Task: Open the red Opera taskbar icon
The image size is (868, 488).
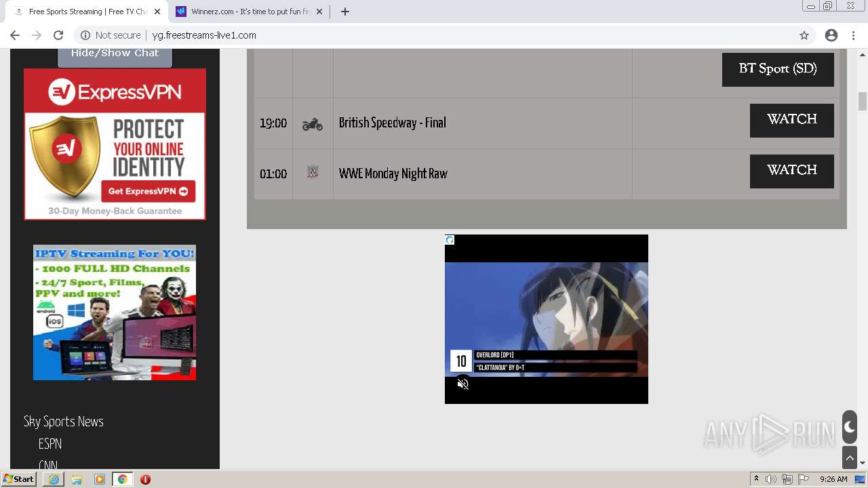Action: [x=145, y=479]
